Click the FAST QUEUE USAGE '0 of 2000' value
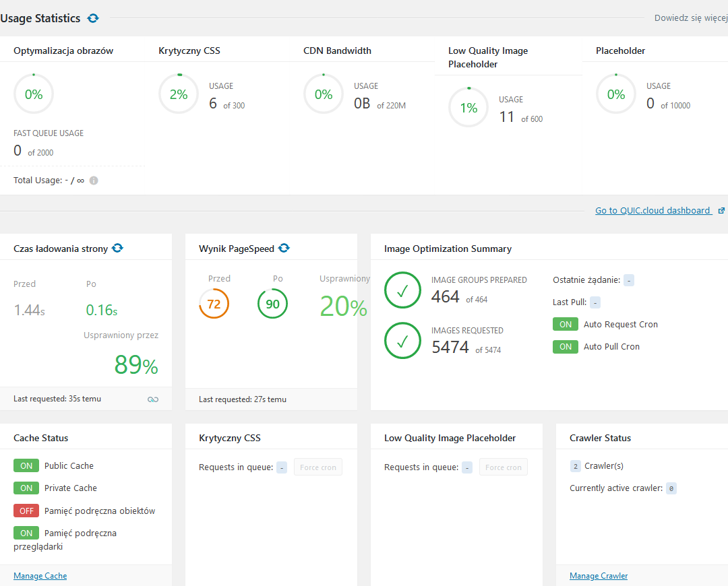Screen dimensions: 728x586 (34, 151)
